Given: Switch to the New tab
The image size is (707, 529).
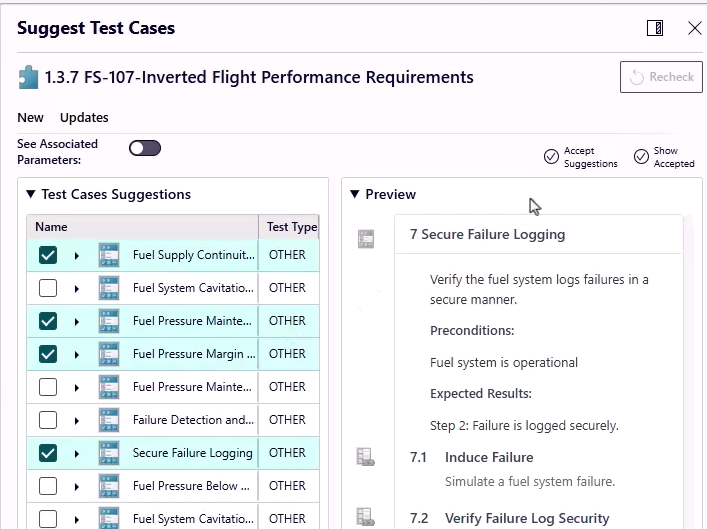Looking at the screenshot, I should (x=30, y=118).
